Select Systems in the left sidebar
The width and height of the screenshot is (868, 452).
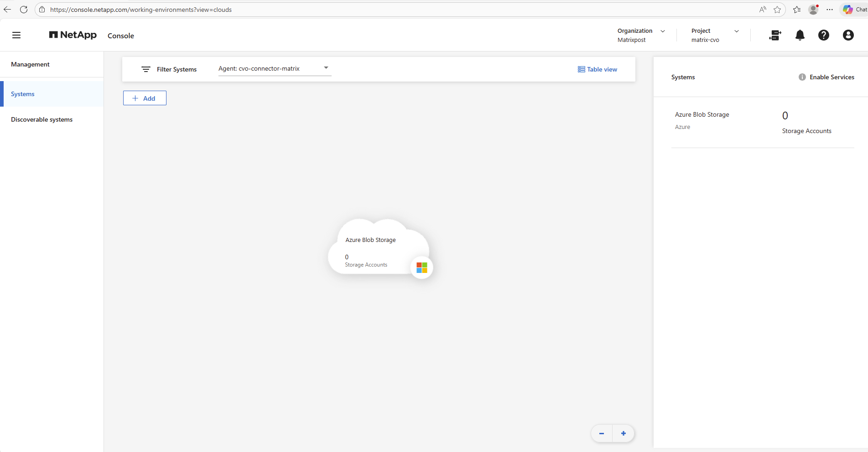pos(23,94)
